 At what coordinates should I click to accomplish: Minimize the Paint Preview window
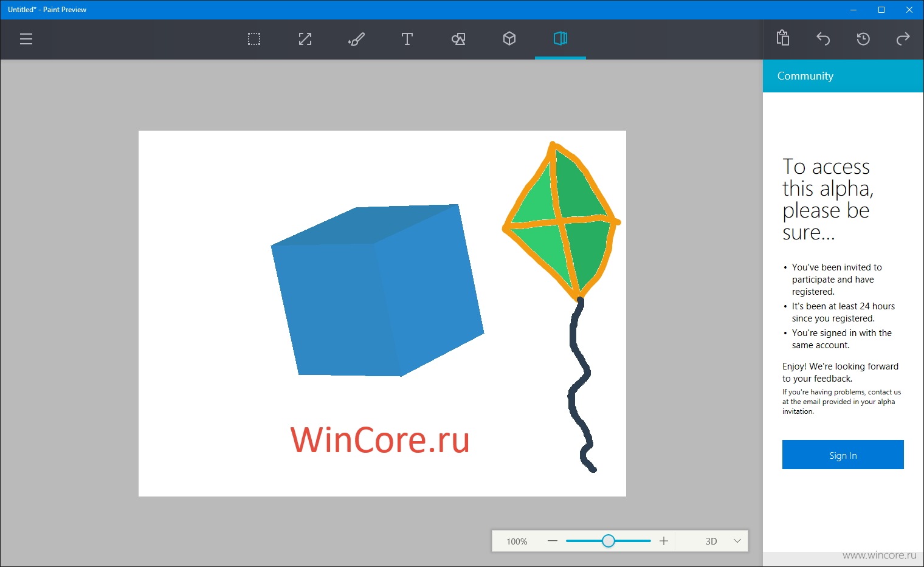[853, 10]
